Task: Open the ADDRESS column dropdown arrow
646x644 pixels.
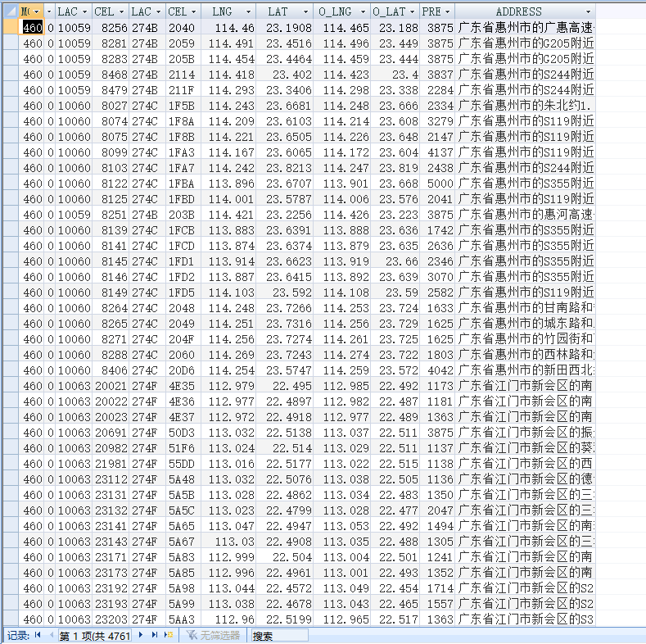Action: tap(589, 12)
